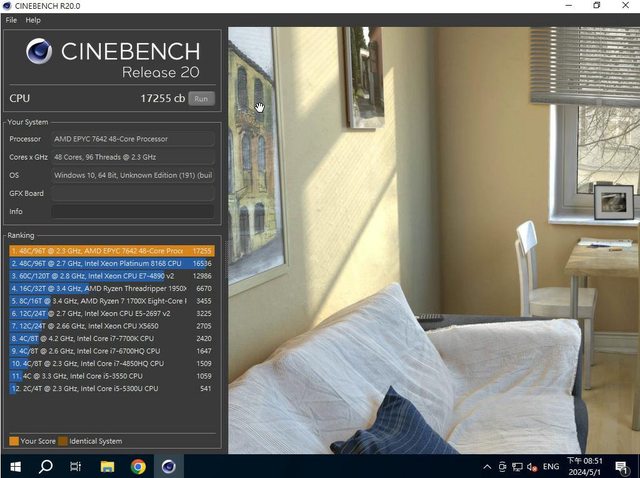Click the Cinebench sphere logo
Viewport: 640px width, 478px height.
pos(39,53)
